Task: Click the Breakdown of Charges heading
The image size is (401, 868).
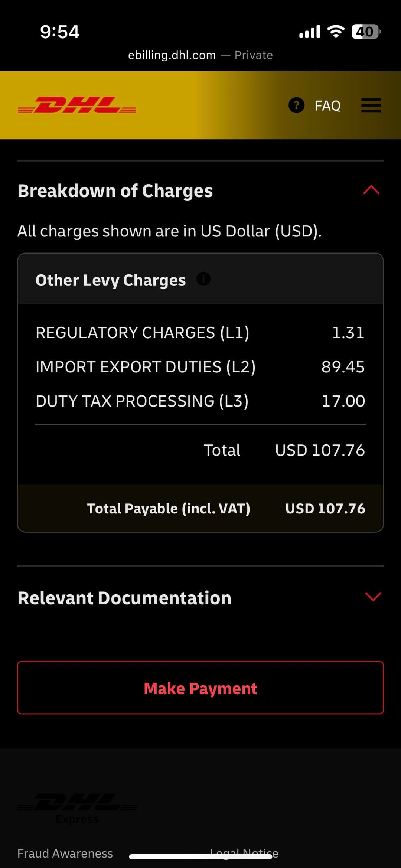Action: tap(115, 191)
